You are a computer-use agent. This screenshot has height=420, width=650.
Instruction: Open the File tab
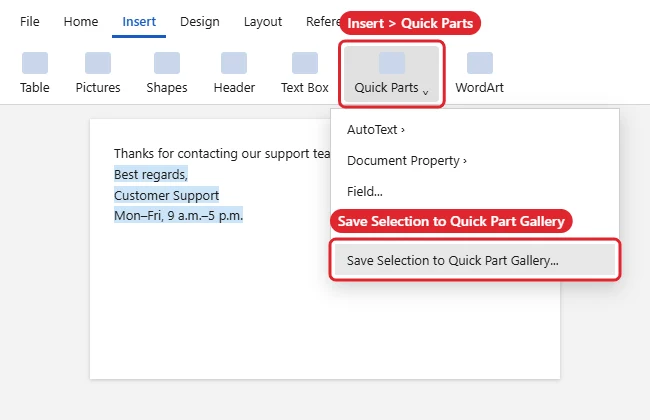[x=30, y=22]
